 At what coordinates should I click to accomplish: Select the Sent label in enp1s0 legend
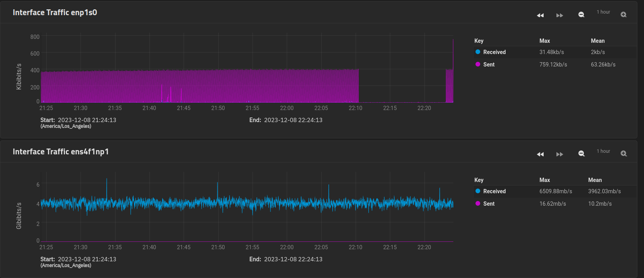pos(489,65)
